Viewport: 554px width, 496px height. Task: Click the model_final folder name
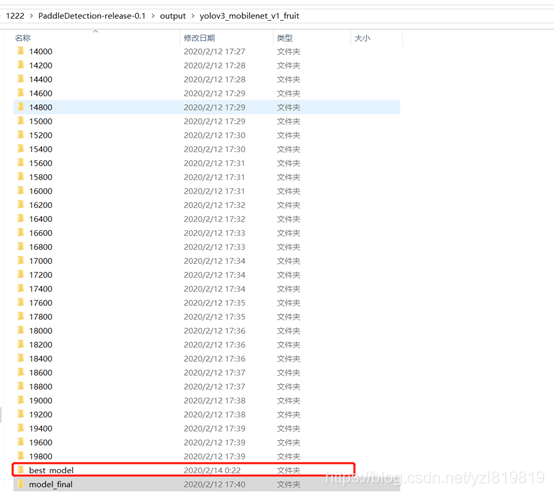point(51,484)
